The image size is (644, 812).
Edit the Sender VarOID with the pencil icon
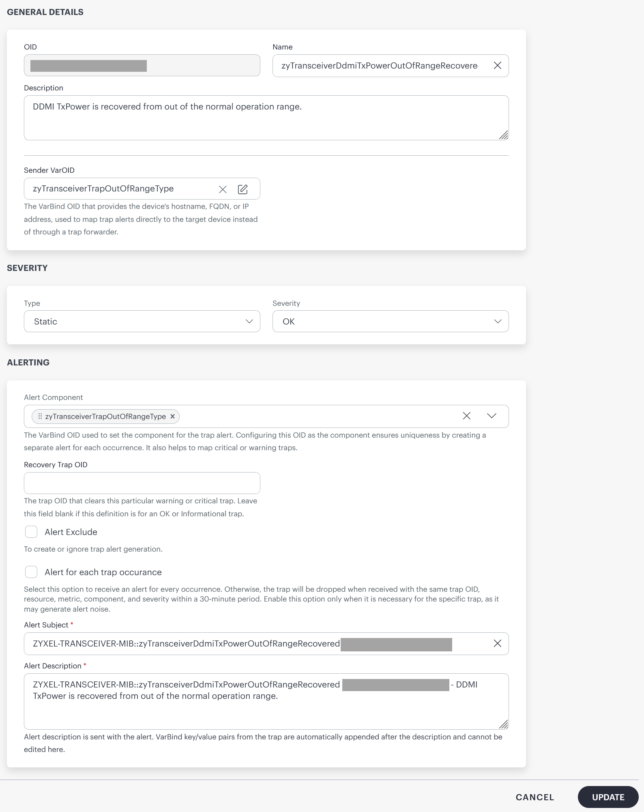243,189
